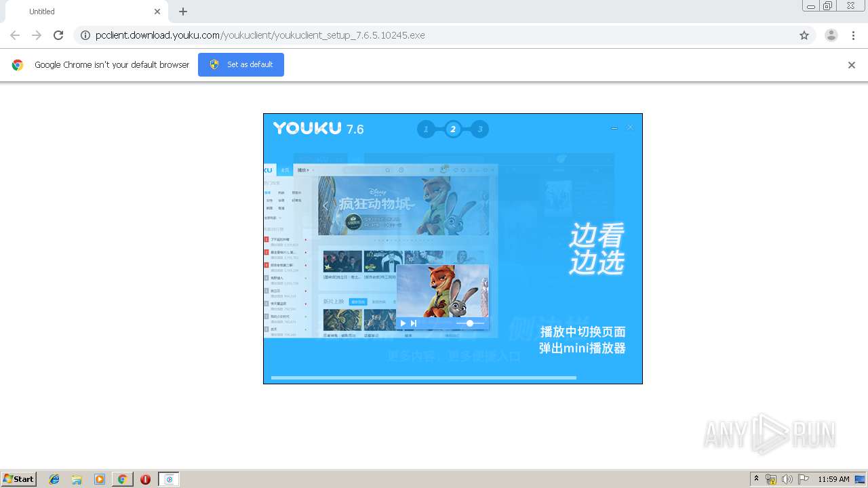Click the mini player volume slider
This screenshot has width=868, height=488.
tap(470, 323)
